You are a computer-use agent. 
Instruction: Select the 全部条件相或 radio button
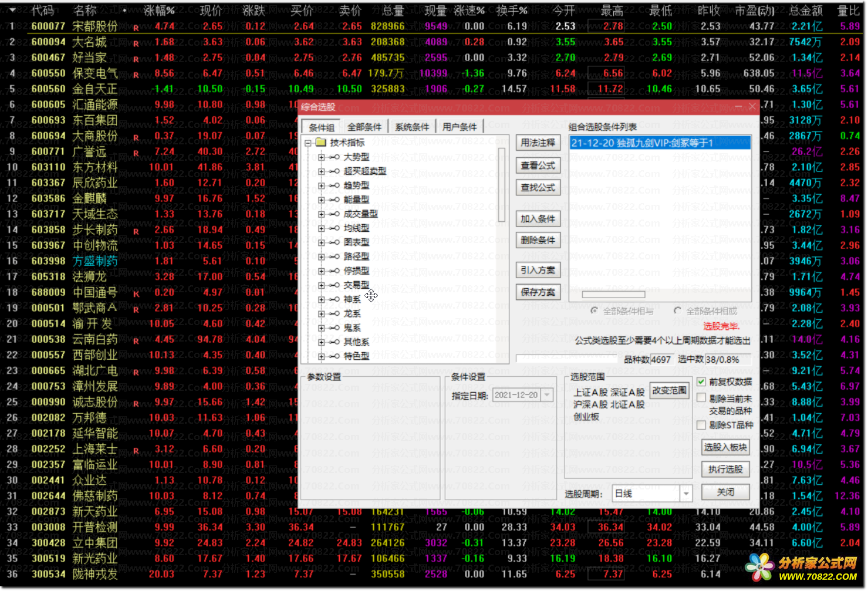(677, 311)
